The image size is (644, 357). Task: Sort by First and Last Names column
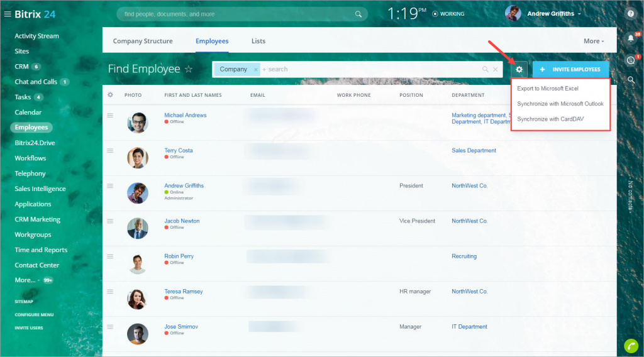pyautogui.click(x=193, y=95)
